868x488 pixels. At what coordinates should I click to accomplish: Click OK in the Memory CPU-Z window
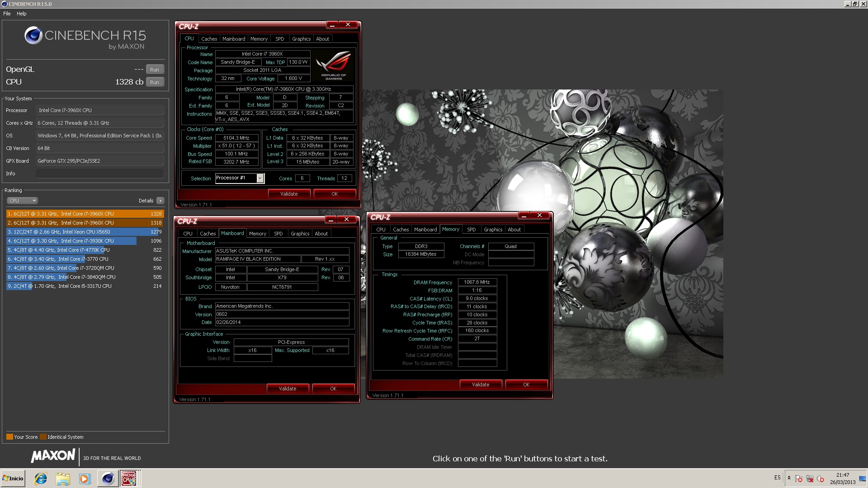[x=526, y=385]
